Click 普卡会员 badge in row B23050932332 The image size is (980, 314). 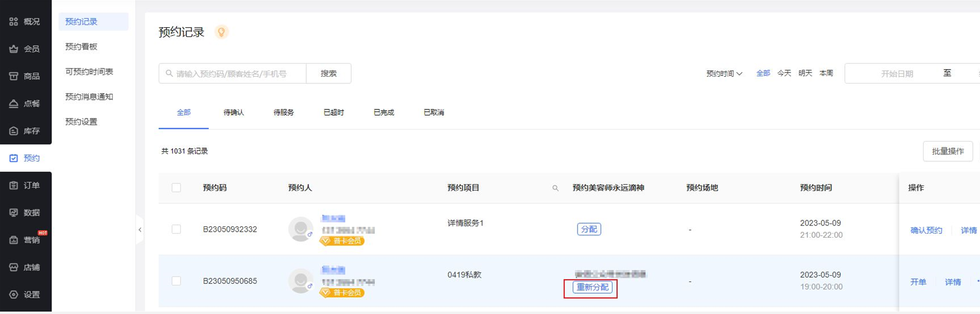(x=342, y=241)
